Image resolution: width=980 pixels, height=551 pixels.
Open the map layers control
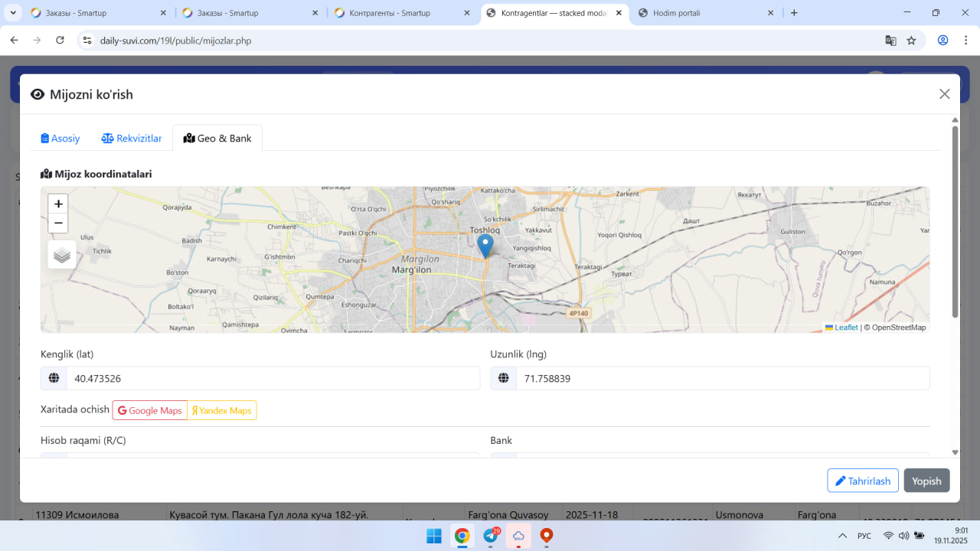62,255
